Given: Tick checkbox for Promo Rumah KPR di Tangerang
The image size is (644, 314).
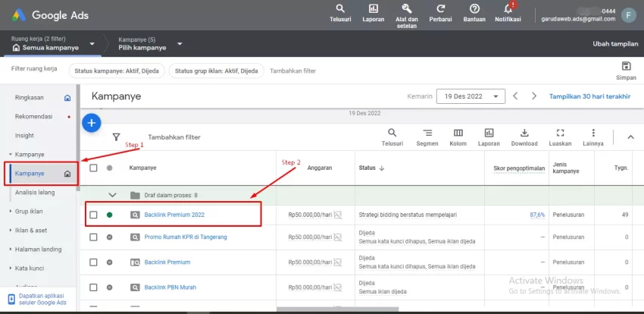Looking at the screenshot, I should (x=94, y=237).
